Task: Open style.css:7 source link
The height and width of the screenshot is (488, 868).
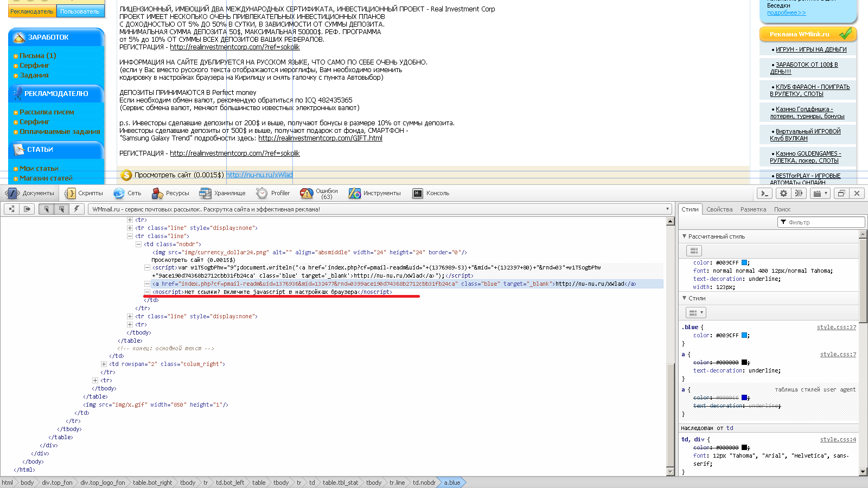Action: click(838, 355)
